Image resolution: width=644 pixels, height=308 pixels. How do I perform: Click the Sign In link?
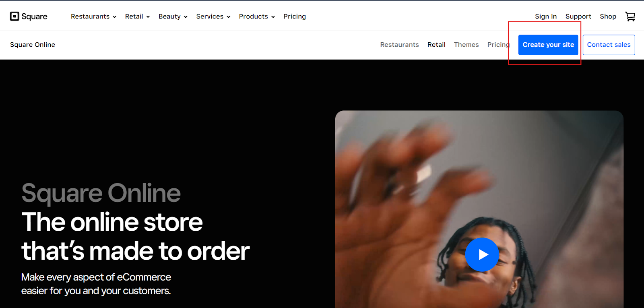click(546, 17)
